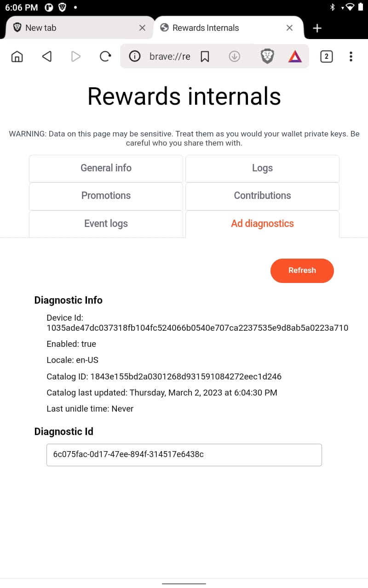Click the Brave Rewards BAT triangle icon
368x588 pixels.
click(x=294, y=56)
